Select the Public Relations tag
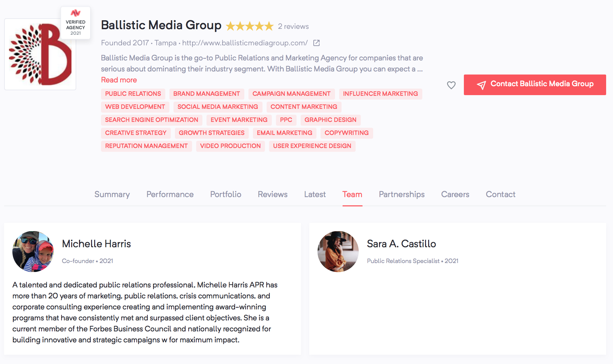The height and width of the screenshot is (364, 613). [133, 94]
